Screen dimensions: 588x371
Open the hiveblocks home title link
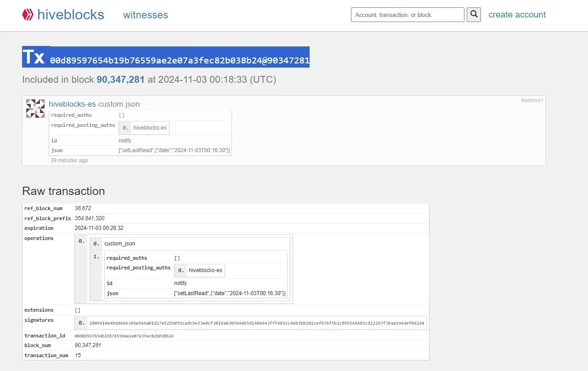71,15
